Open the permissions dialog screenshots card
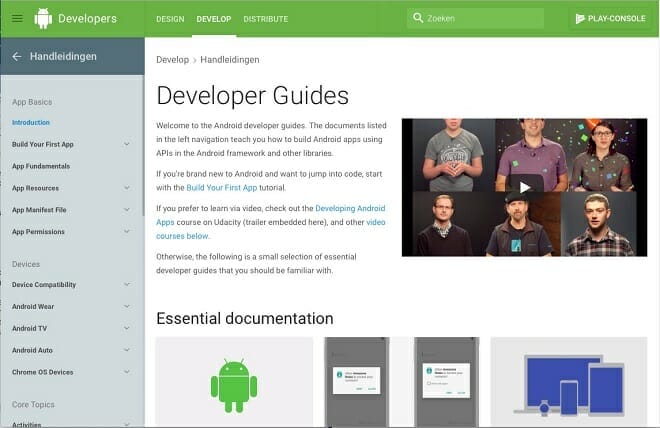 (x=402, y=382)
